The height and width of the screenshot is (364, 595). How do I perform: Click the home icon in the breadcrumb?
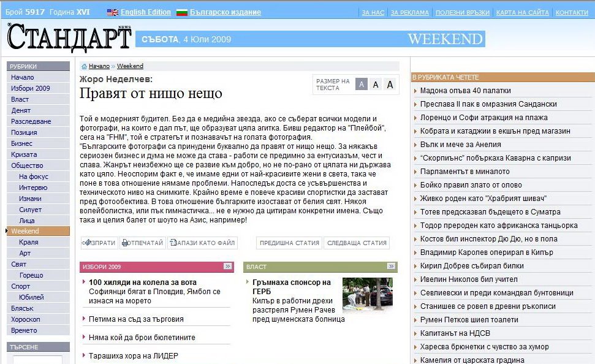(x=84, y=66)
